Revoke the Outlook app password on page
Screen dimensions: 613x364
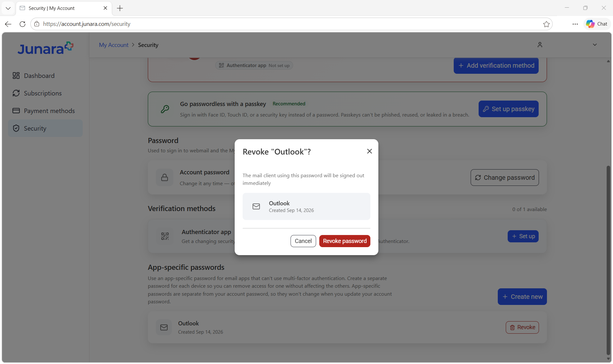click(x=522, y=328)
